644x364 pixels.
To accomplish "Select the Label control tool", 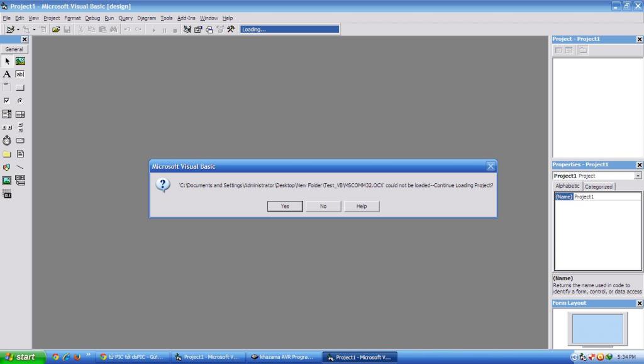I will [x=7, y=74].
